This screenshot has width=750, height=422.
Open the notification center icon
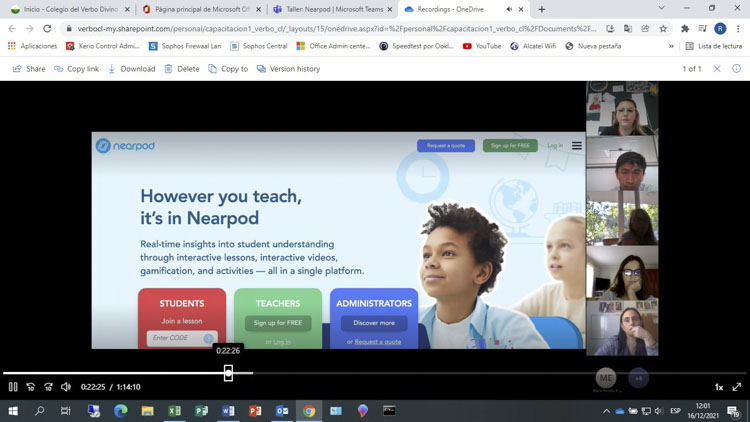point(733,411)
